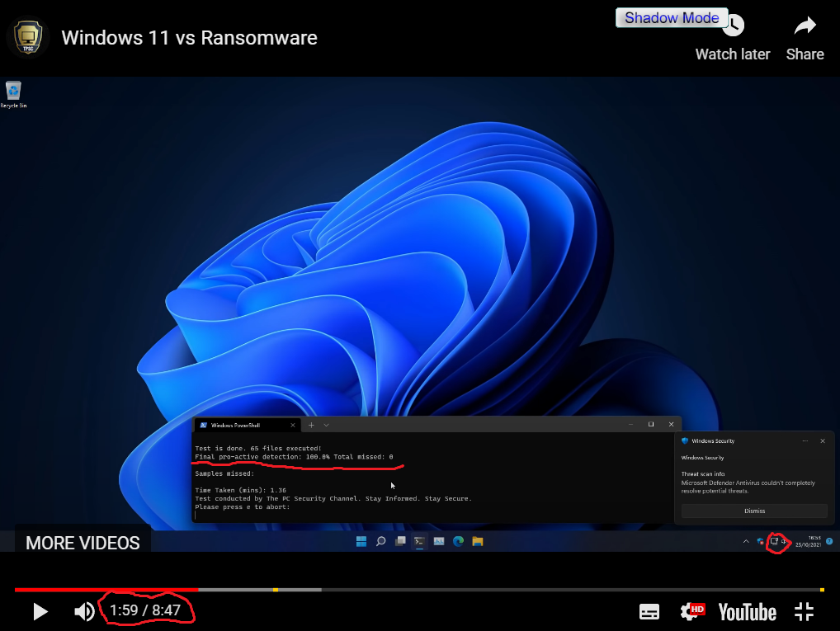Screen dimensions: 840x631
Task: Click the 'Final pro-active detection' output line
Action: click(294, 457)
